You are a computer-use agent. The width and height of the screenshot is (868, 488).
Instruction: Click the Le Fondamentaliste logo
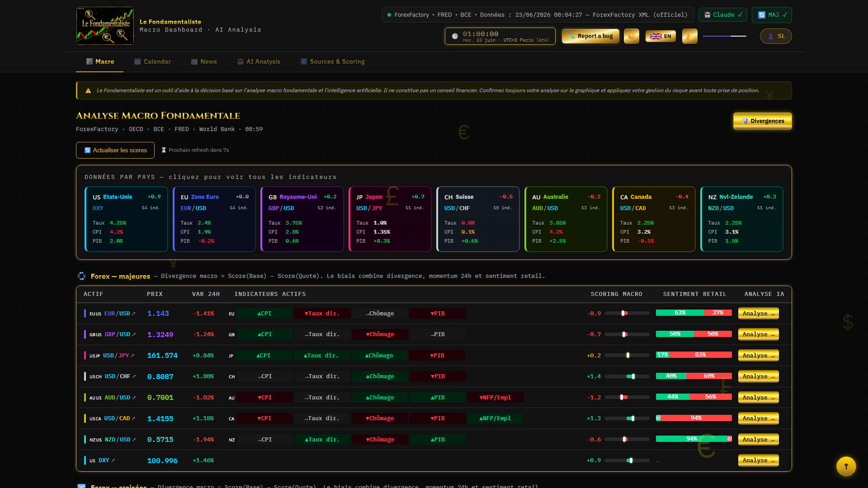click(105, 26)
